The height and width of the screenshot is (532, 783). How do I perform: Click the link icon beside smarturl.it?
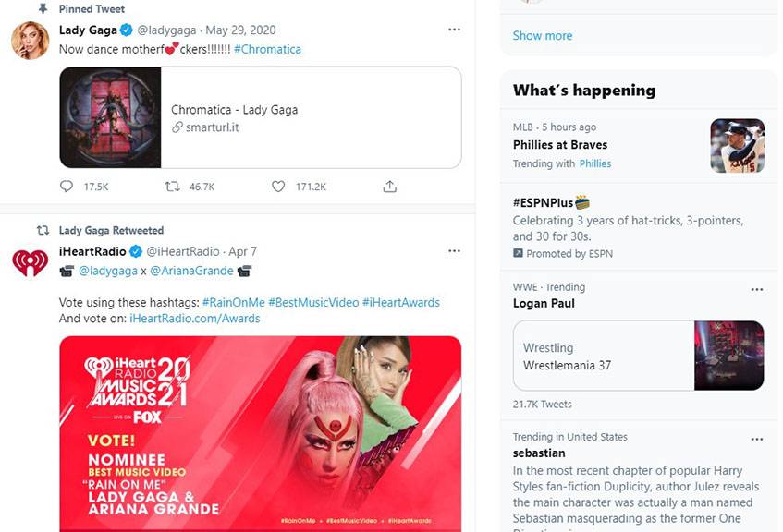click(177, 127)
